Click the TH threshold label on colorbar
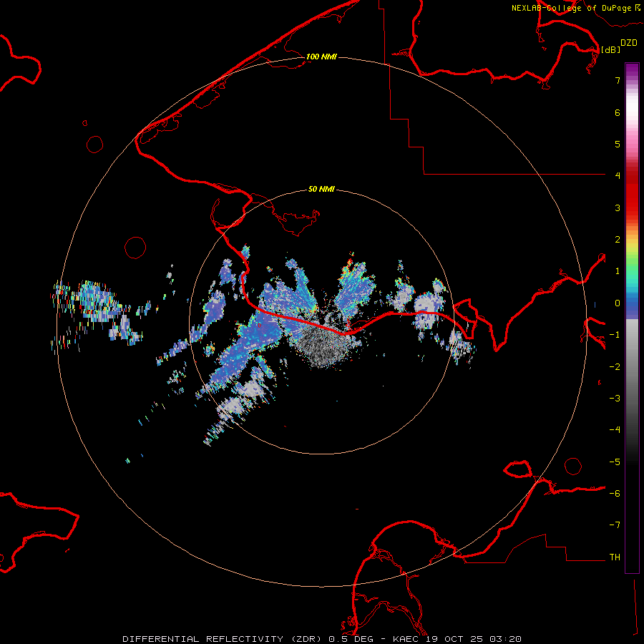The height and width of the screenshot is (644, 644). pyautogui.click(x=615, y=557)
